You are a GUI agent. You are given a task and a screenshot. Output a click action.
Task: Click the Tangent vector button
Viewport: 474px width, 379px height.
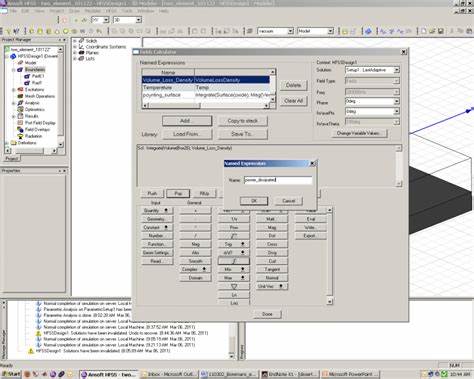pyautogui.click(x=272, y=269)
